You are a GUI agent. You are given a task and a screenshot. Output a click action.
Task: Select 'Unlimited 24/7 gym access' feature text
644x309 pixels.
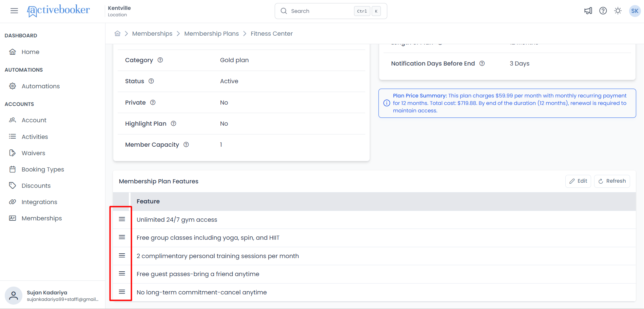tap(177, 220)
